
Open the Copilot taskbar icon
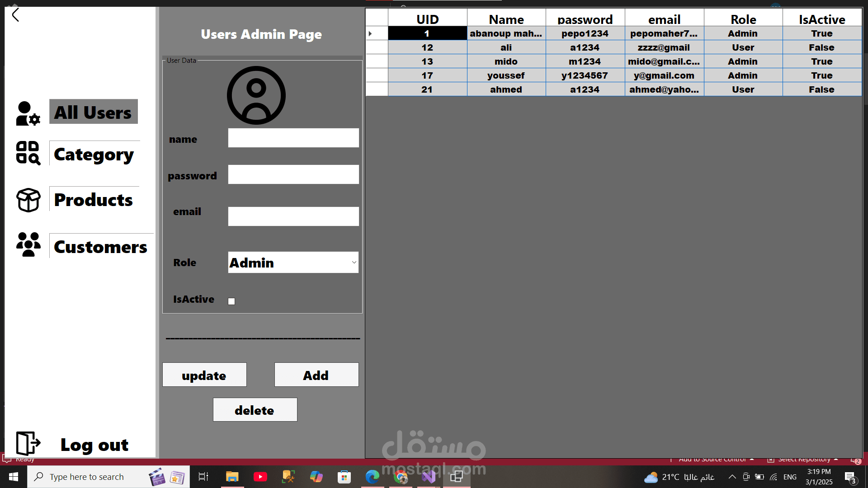[316, 477]
